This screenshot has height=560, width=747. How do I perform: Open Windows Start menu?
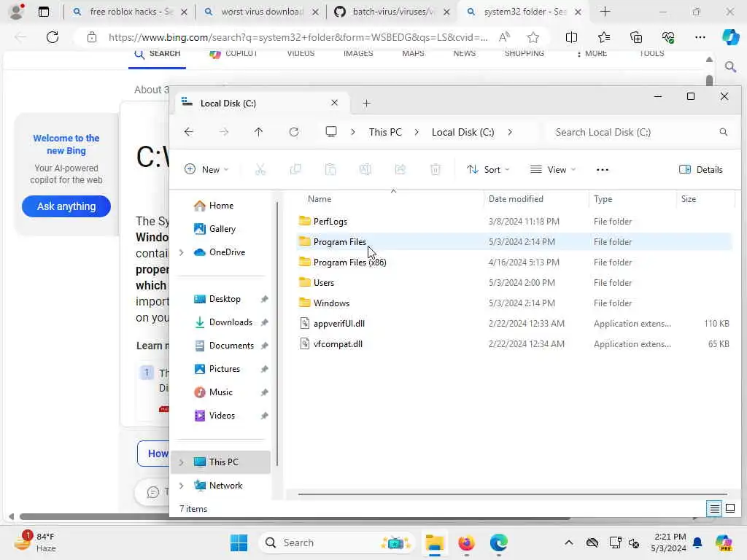(x=239, y=542)
